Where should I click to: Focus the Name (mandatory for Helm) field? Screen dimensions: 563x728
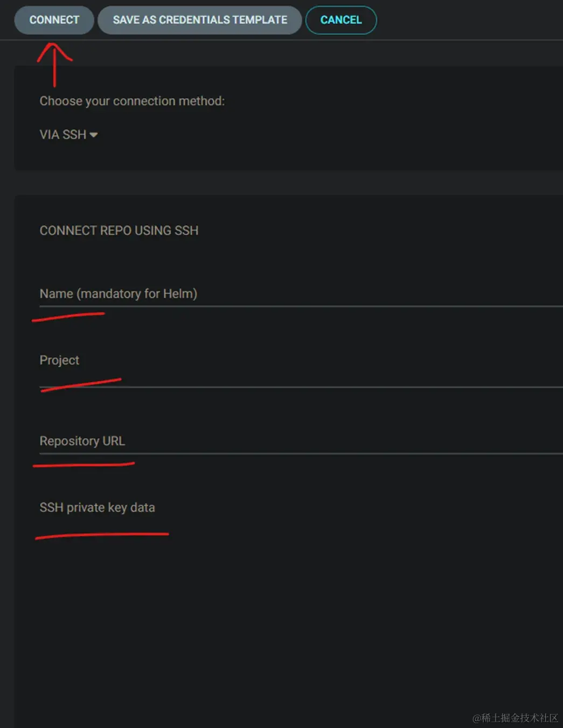269,294
